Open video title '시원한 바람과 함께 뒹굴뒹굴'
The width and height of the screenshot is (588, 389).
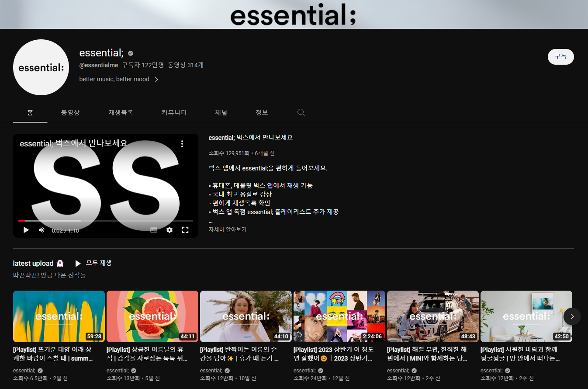click(521, 354)
